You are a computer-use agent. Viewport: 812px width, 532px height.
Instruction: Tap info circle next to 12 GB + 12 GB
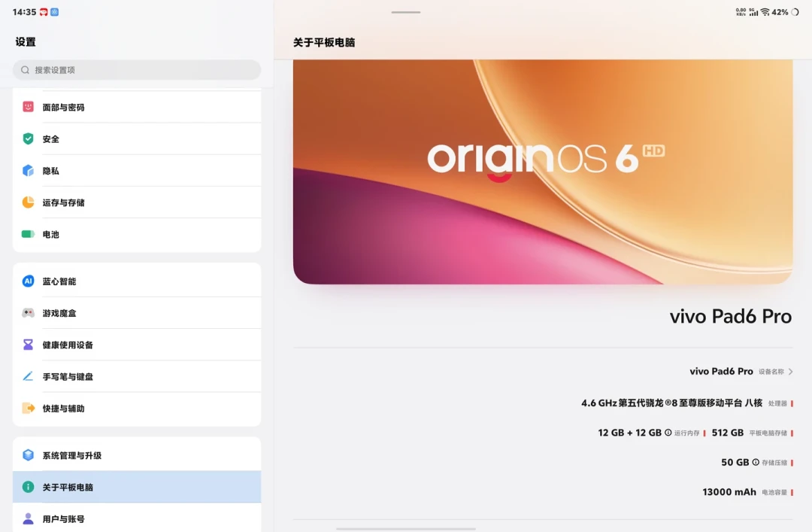pyautogui.click(x=668, y=433)
